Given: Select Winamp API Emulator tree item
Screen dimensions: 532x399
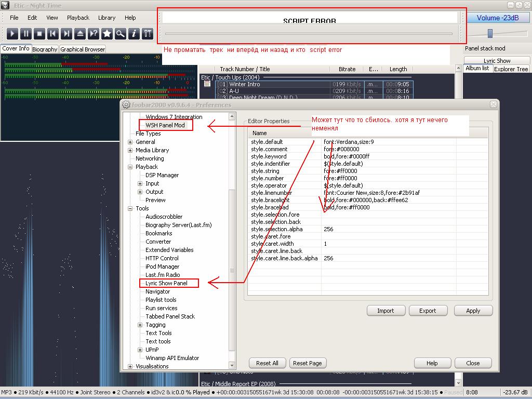Looking at the screenshot, I should pyautogui.click(x=172, y=358).
